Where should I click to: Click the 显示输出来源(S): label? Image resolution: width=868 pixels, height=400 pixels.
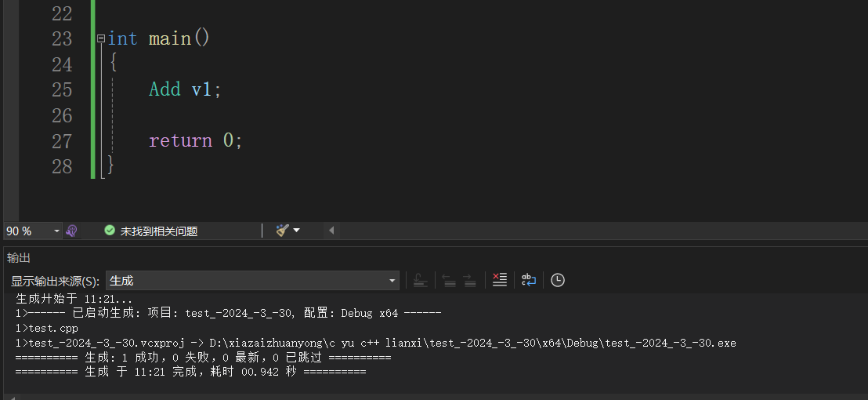coord(56,281)
